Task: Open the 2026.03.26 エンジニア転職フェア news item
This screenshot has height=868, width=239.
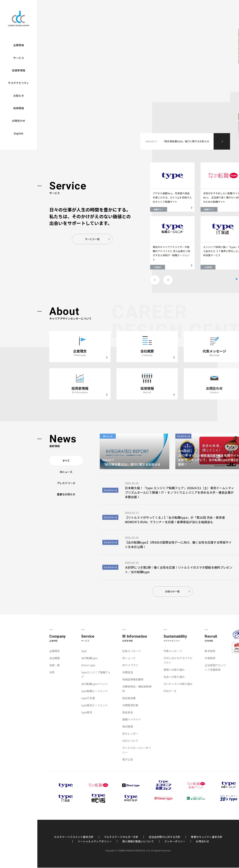Action: (169, 490)
